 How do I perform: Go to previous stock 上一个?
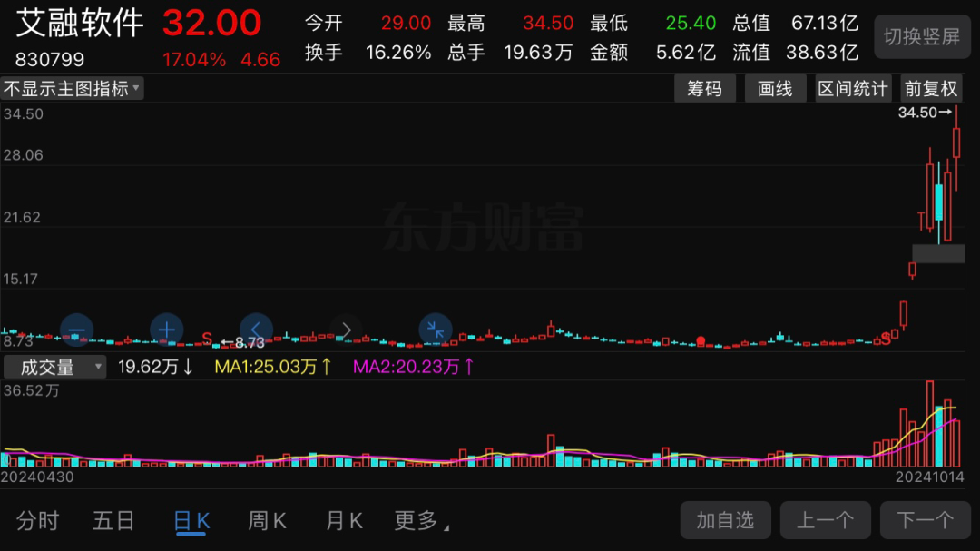click(x=825, y=520)
